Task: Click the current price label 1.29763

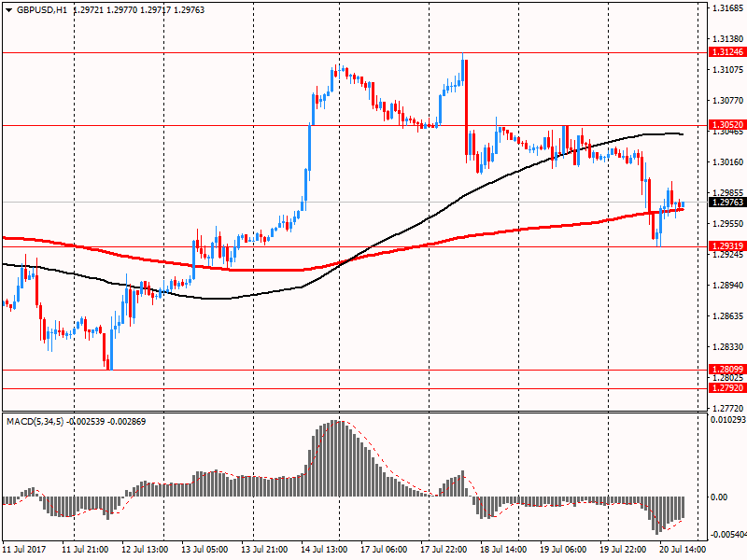Action: tap(727, 203)
